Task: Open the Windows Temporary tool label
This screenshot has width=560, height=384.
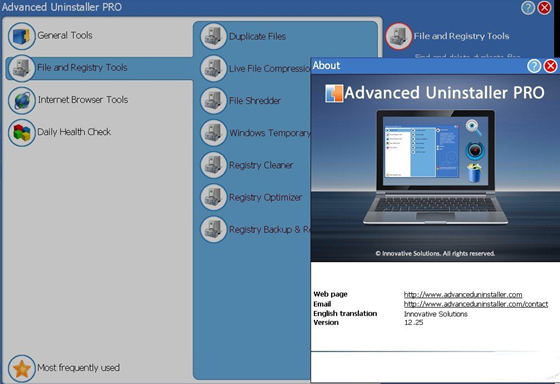Action: (270, 133)
